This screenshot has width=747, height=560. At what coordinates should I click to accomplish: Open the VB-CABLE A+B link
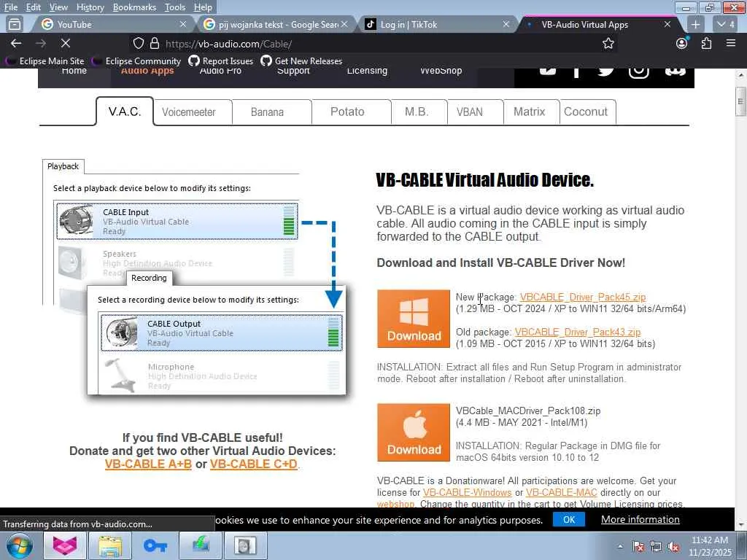click(148, 464)
